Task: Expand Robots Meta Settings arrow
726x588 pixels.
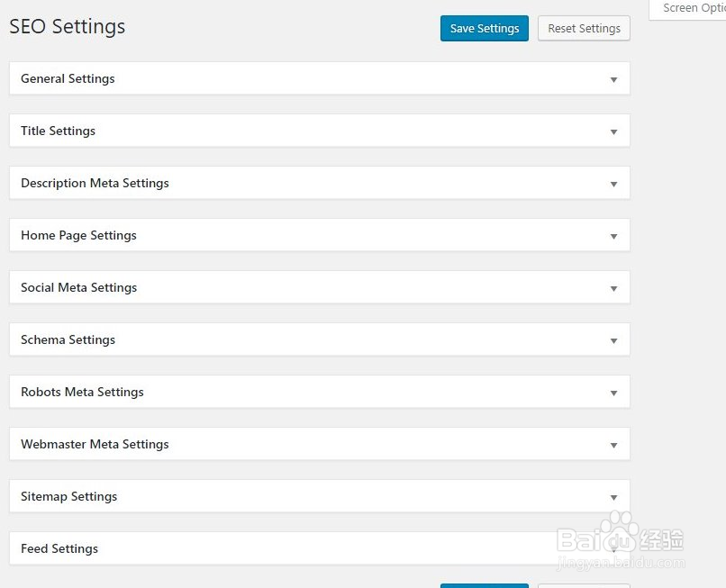Action: 613,394
